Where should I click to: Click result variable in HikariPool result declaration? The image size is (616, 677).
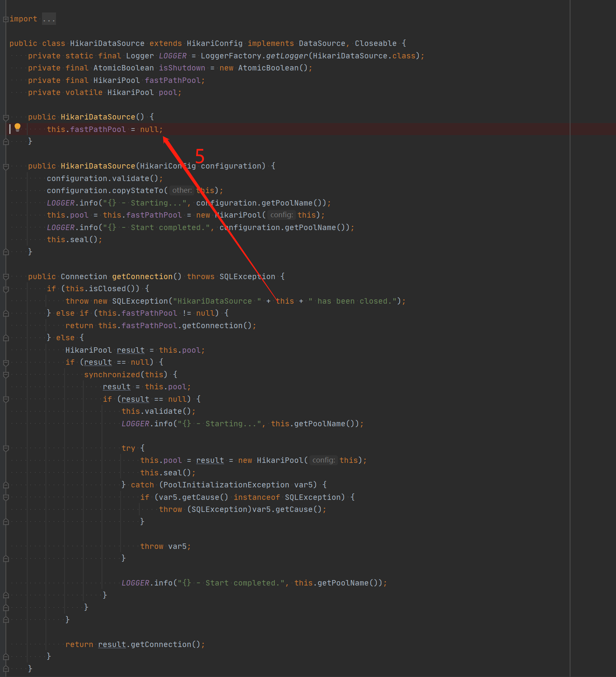tap(130, 350)
